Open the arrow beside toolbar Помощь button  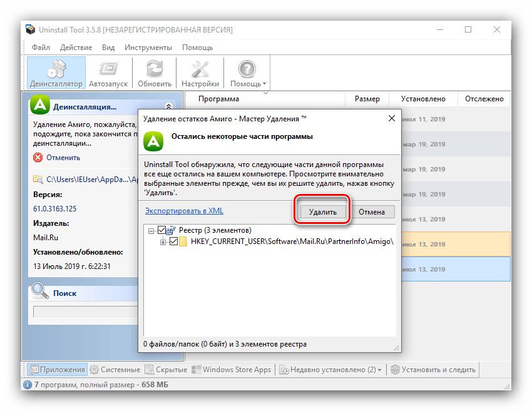tap(264, 84)
